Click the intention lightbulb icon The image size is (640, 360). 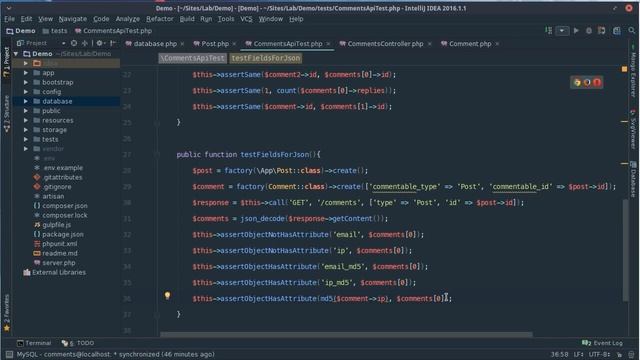coord(167,296)
